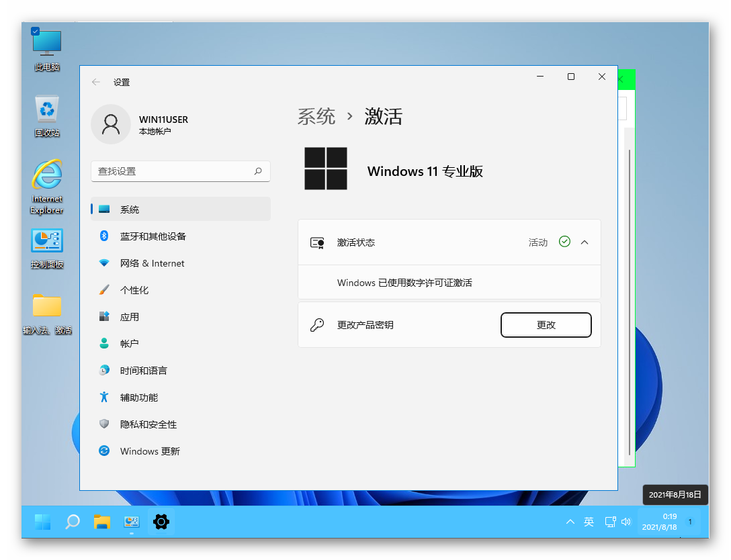Click the 应用 apps icon in sidebar

(104, 316)
